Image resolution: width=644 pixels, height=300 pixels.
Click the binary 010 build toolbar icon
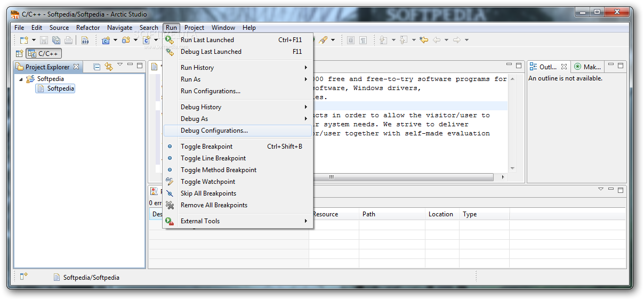[x=85, y=40]
